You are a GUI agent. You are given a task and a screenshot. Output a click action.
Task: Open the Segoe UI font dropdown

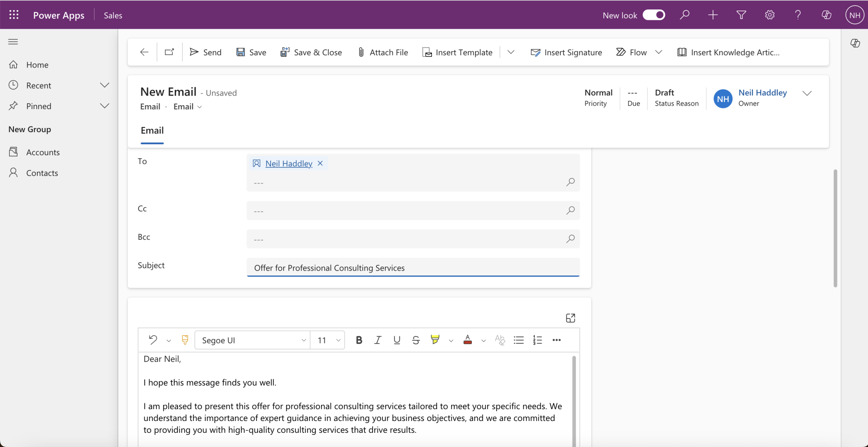coord(252,340)
